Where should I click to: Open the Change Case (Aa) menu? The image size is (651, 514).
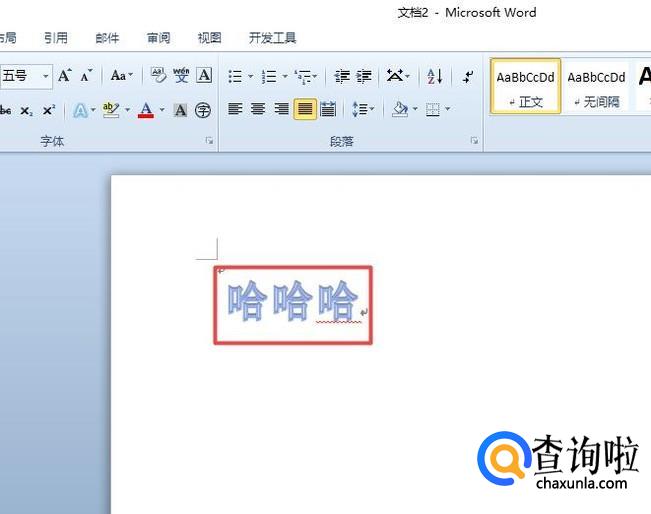(121, 76)
